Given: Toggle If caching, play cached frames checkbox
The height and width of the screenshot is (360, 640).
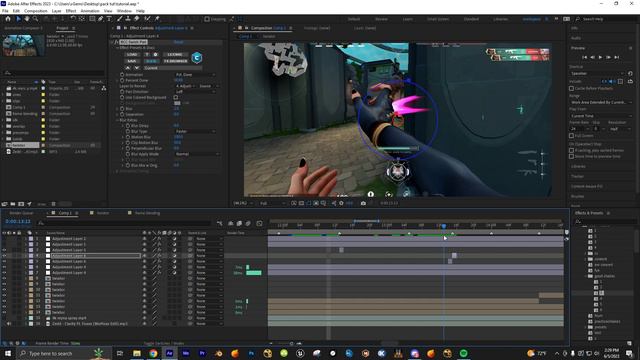Looking at the screenshot, I should pyautogui.click(x=571, y=150).
